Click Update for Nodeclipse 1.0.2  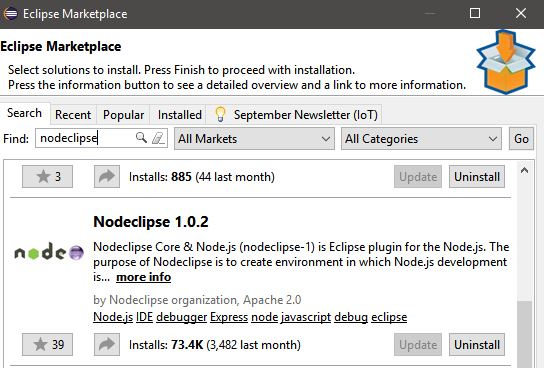click(x=418, y=344)
